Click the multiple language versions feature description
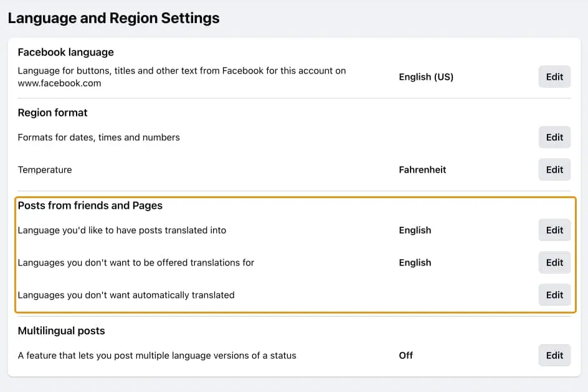 click(157, 355)
